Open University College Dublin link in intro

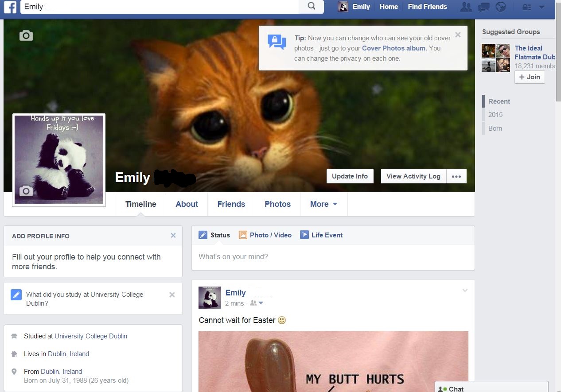(91, 336)
